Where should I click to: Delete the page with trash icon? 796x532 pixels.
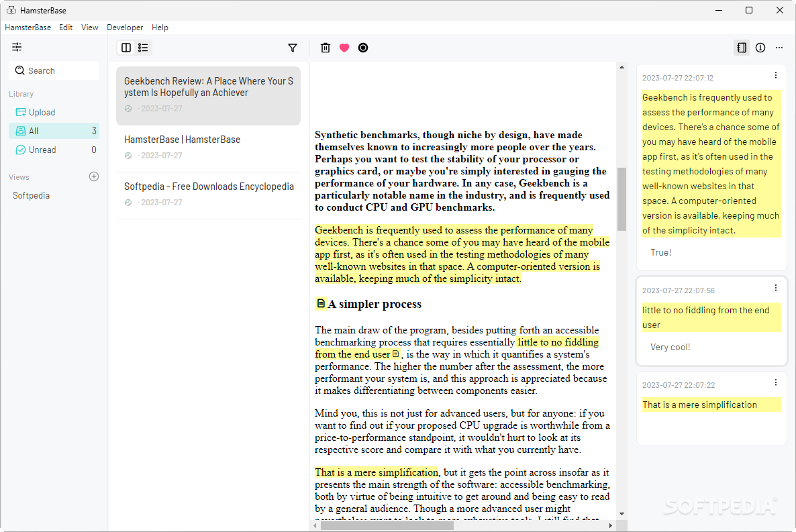326,48
